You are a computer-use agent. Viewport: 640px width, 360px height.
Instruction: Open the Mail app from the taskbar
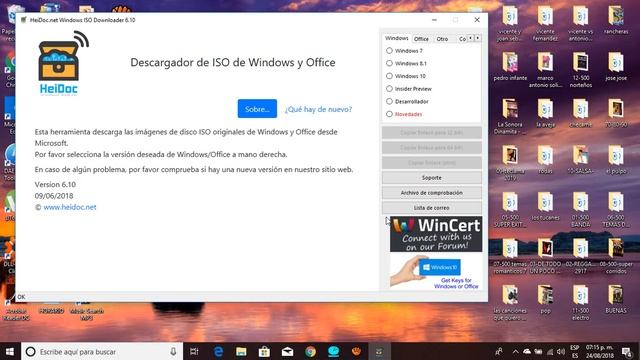(x=287, y=351)
